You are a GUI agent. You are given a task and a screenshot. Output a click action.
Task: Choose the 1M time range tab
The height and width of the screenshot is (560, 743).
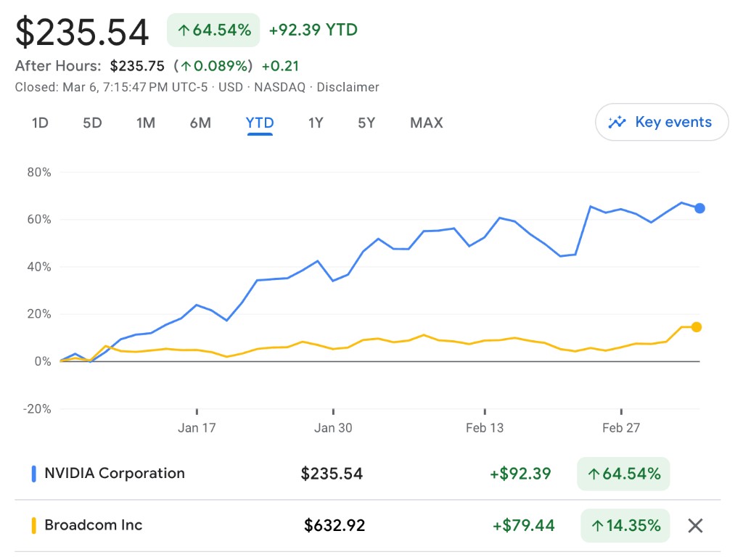click(146, 123)
